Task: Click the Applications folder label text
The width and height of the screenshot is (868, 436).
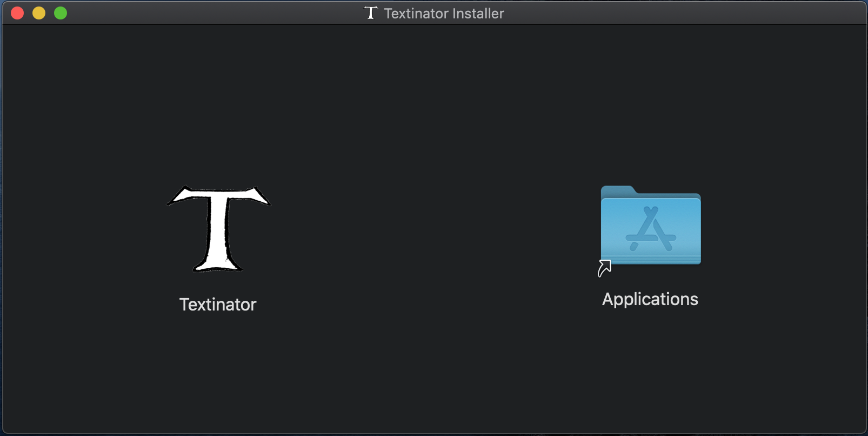Action: (x=650, y=299)
